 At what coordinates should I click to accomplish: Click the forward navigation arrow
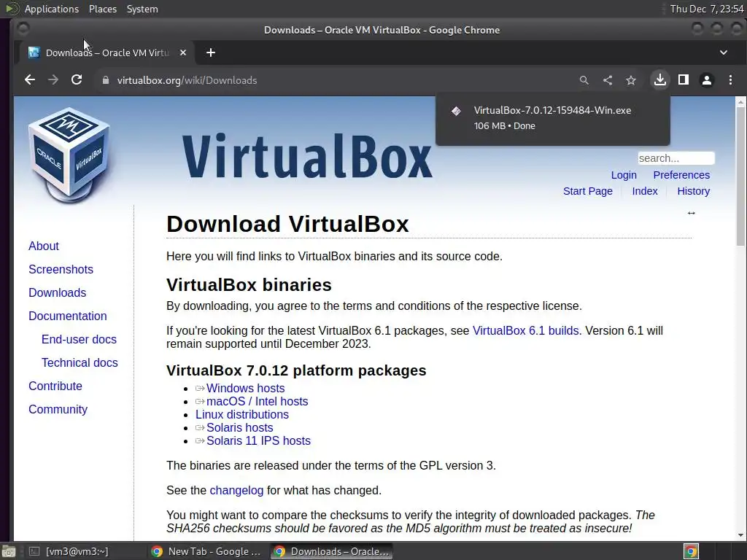[53, 80]
